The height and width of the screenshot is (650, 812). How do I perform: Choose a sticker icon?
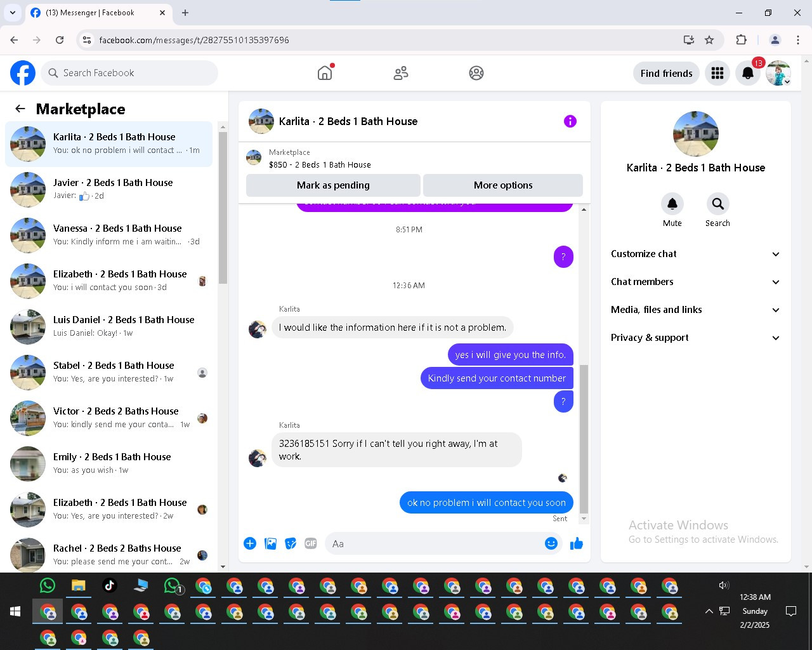(x=291, y=543)
